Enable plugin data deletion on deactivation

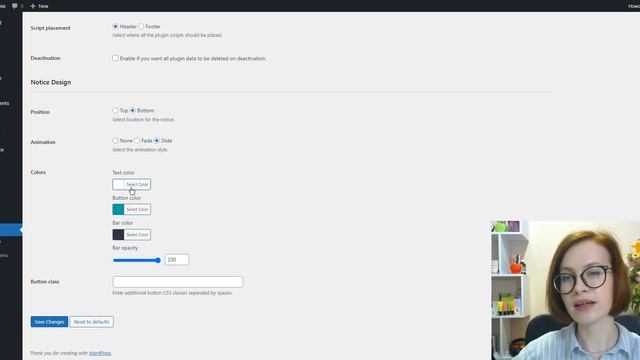pos(116,58)
